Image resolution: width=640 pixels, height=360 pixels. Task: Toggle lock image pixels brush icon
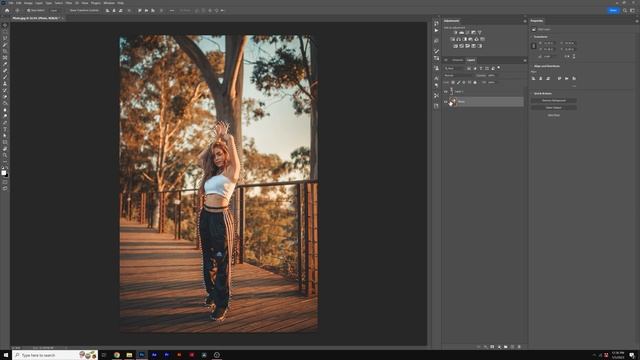point(458,82)
